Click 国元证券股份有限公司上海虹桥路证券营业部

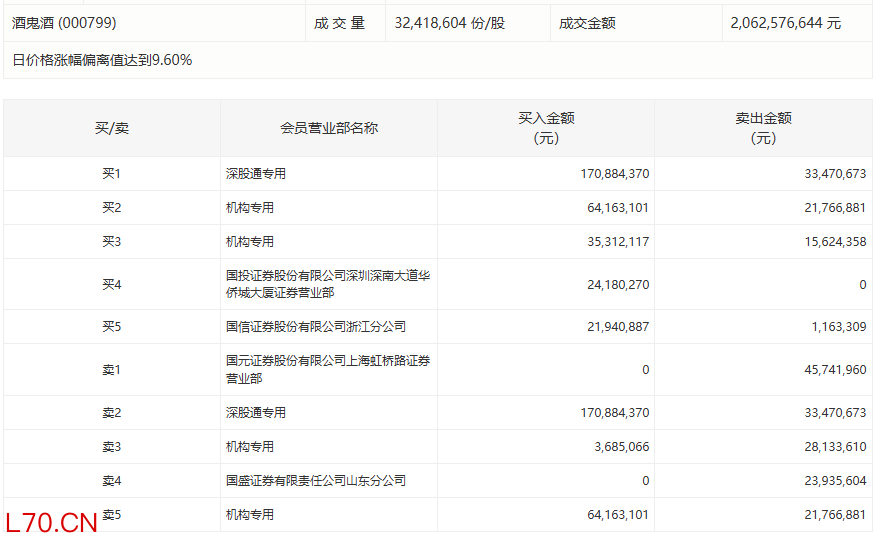pyautogui.click(x=328, y=369)
